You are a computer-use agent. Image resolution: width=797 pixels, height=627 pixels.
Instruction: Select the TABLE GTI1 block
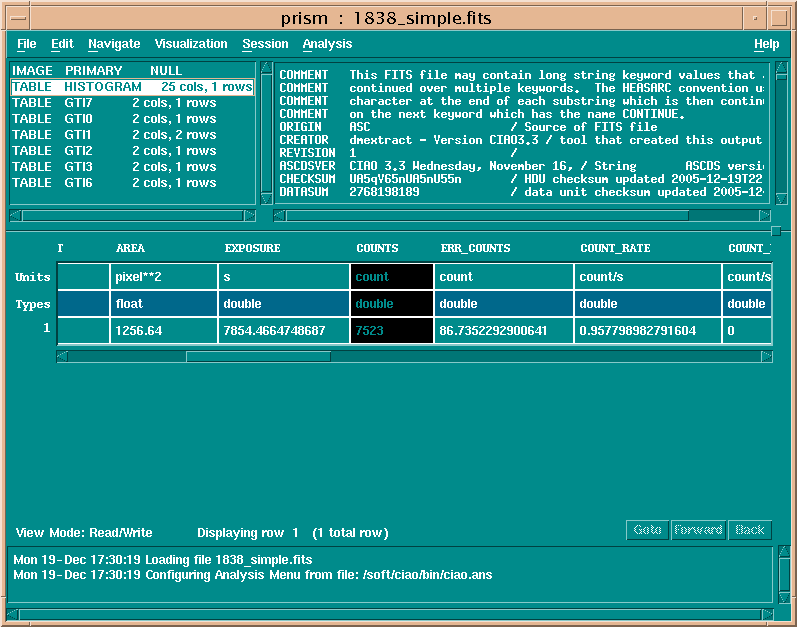coord(132,135)
